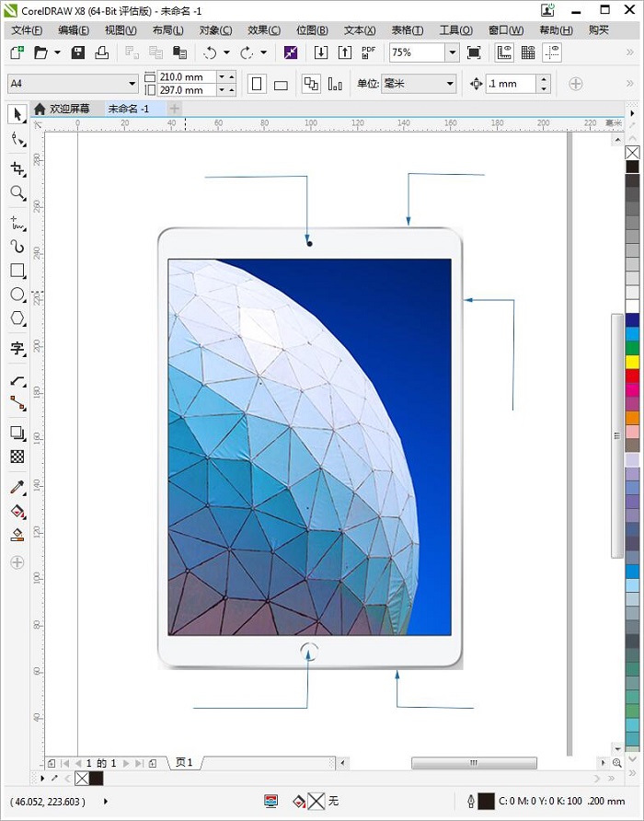
Task: Open the zoom level 75% dropdown
Action: point(453,52)
